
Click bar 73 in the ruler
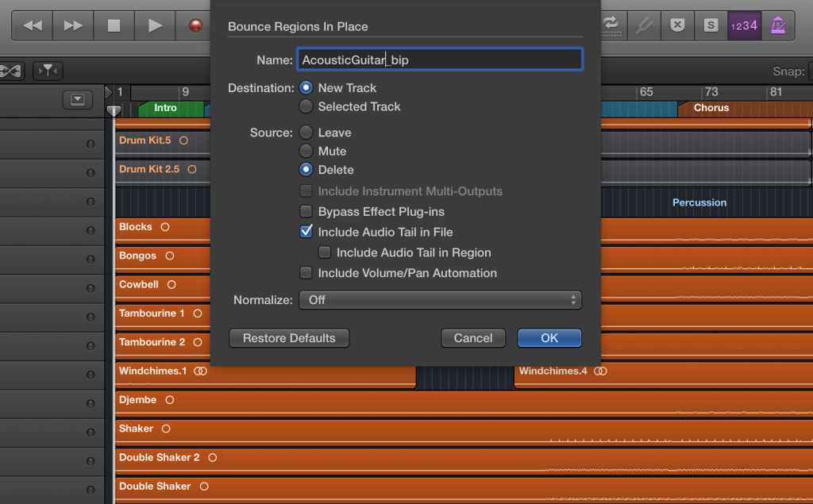coord(711,92)
